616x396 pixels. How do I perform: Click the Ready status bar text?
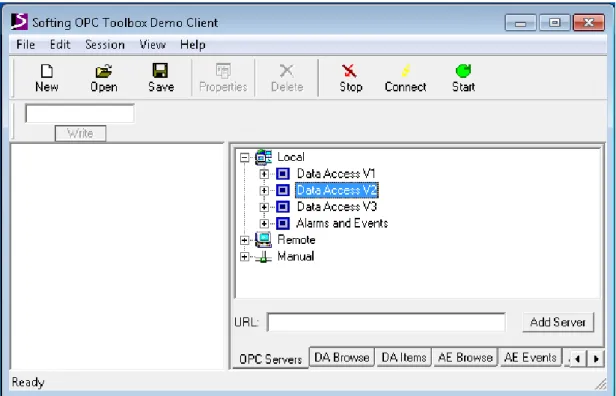coord(28,382)
